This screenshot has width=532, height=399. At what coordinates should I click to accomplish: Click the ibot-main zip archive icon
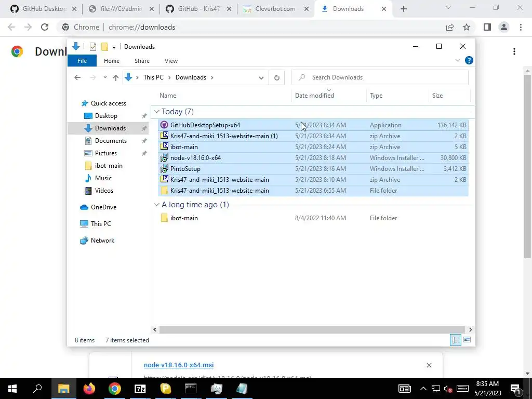point(164,147)
